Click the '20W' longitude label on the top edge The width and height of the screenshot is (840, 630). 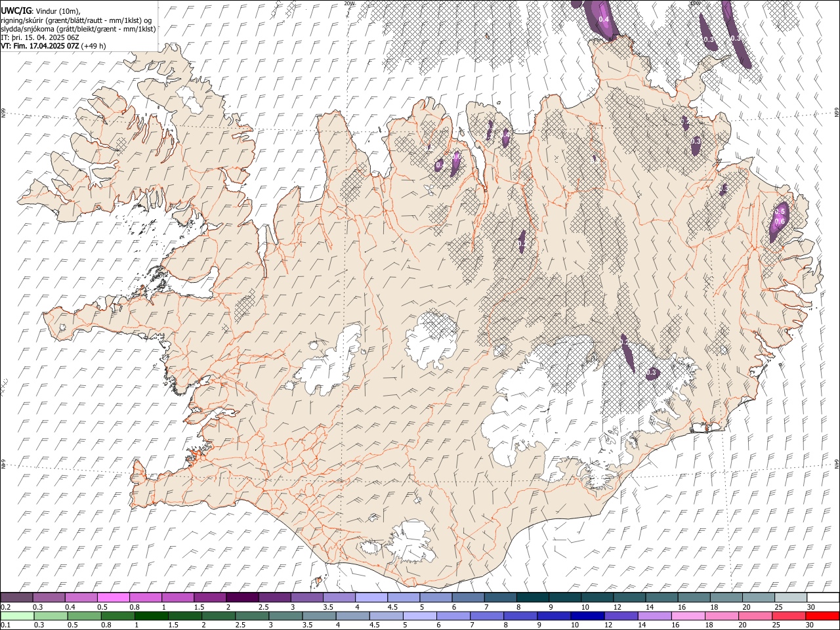tap(349, 3)
